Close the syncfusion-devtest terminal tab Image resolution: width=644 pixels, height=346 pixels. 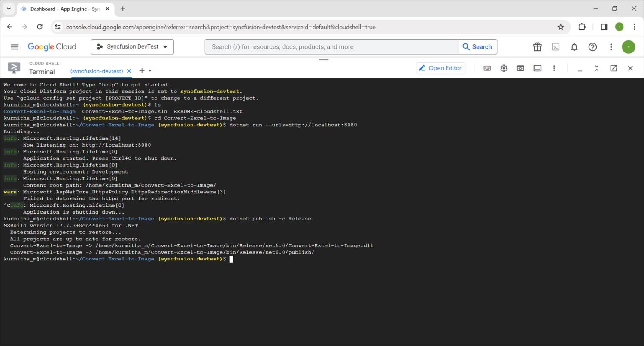click(x=129, y=71)
